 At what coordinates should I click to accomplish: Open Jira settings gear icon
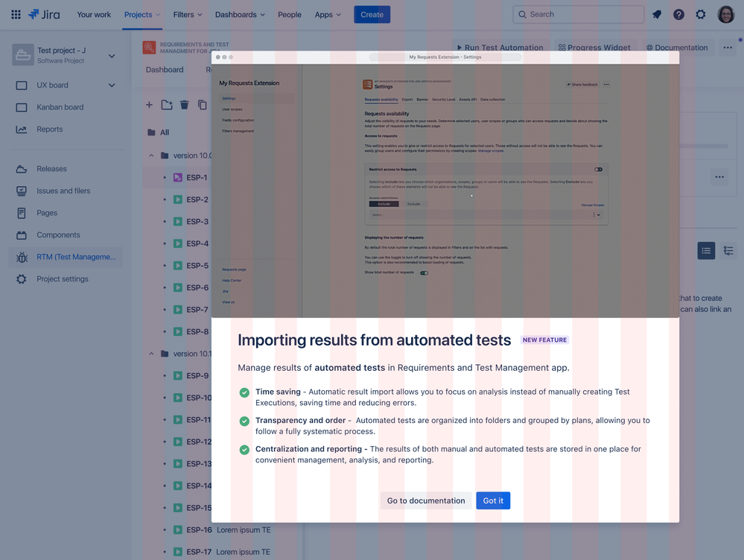click(700, 14)
